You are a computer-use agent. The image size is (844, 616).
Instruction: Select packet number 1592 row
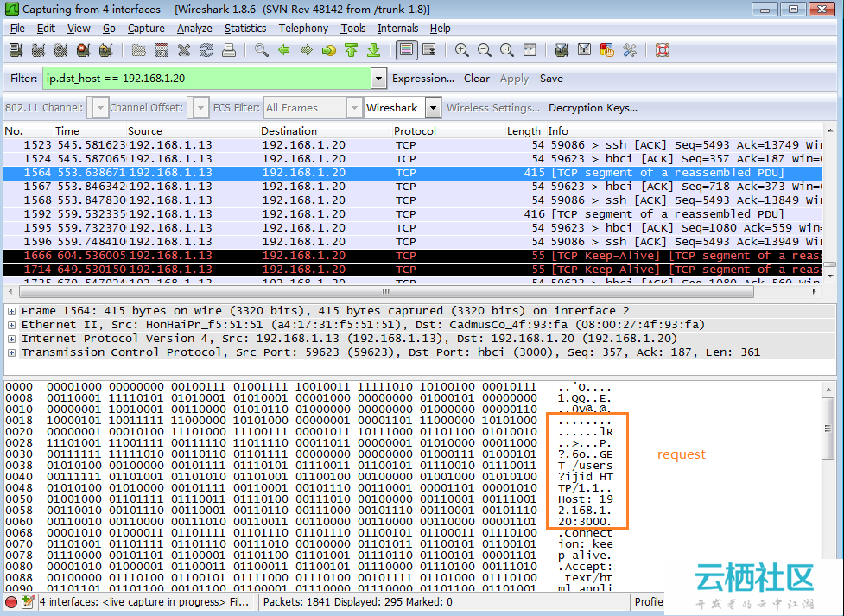(412, 214)
